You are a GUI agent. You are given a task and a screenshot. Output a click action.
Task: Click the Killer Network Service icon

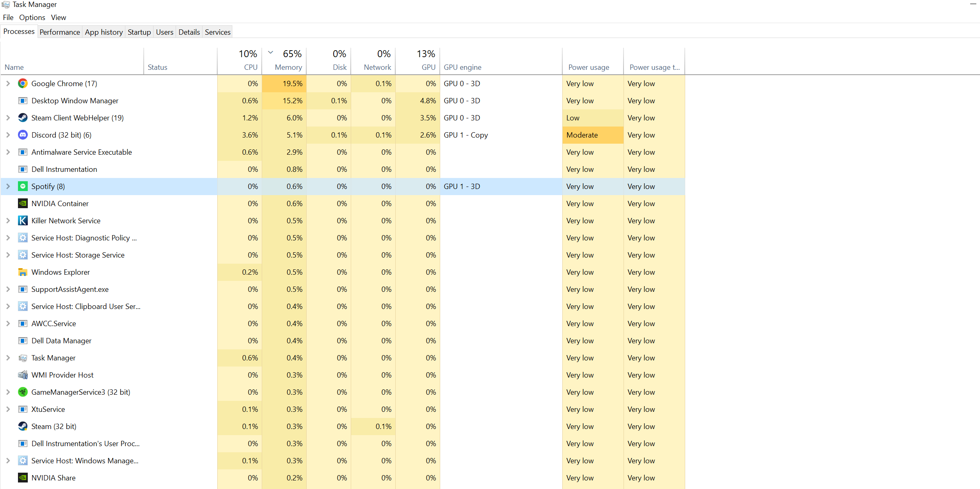pos(23,221)
